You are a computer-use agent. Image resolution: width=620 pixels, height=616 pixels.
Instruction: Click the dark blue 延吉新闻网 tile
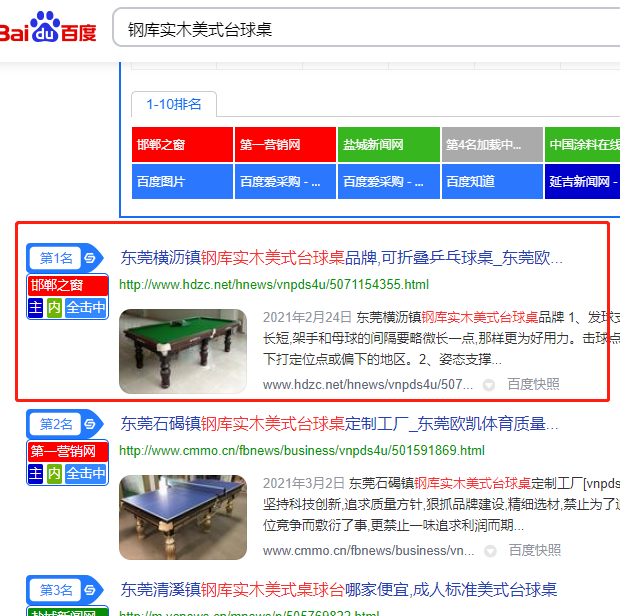pos(582,181)
